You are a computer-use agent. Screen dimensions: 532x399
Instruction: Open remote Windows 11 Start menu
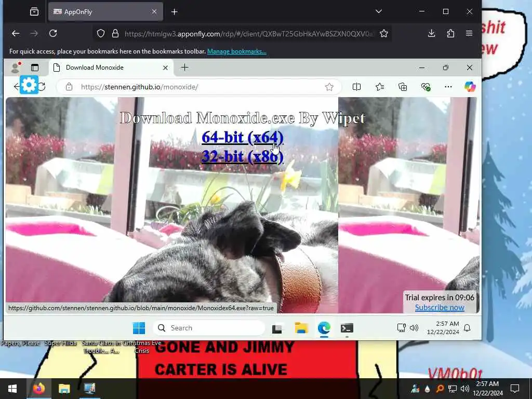[139, 328]
